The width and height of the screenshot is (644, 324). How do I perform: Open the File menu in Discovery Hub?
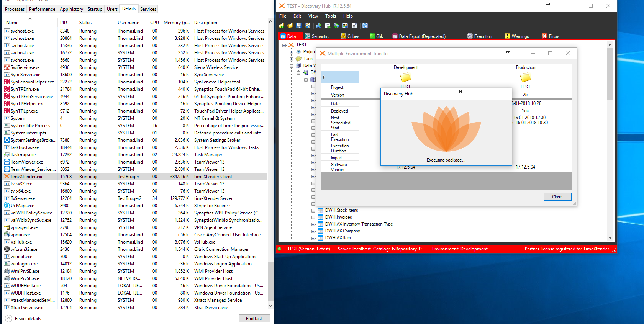pos(283,16)
